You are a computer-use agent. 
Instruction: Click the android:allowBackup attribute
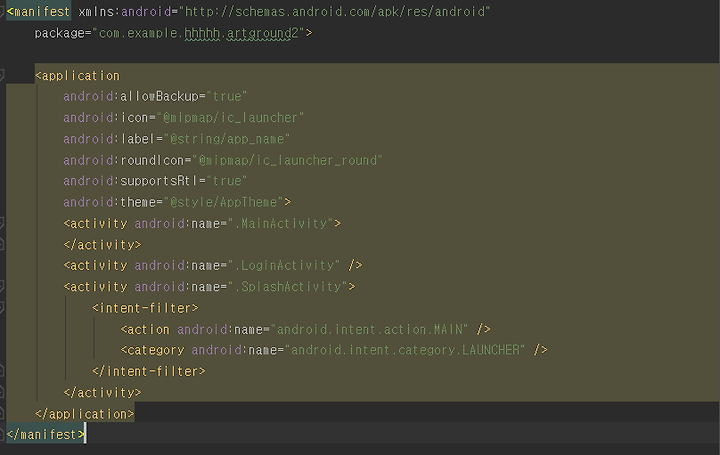131,96
